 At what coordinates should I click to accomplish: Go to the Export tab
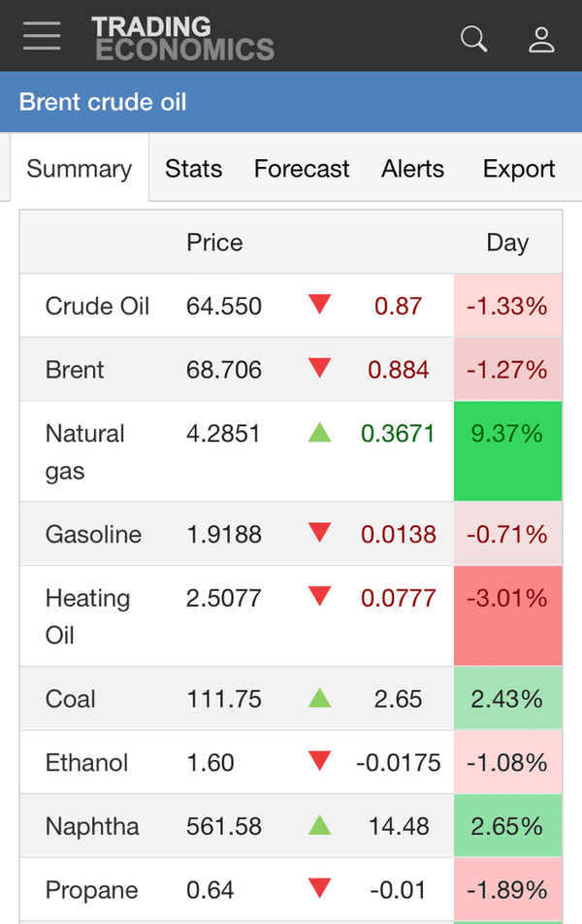pos(519,168)
